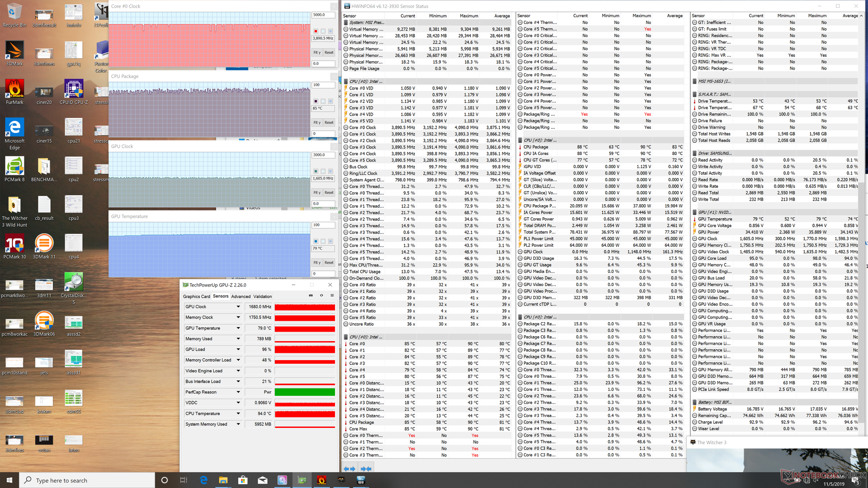Click Reset in the Core #0 Clock graph
868x488 pixels.
(329, 52)
